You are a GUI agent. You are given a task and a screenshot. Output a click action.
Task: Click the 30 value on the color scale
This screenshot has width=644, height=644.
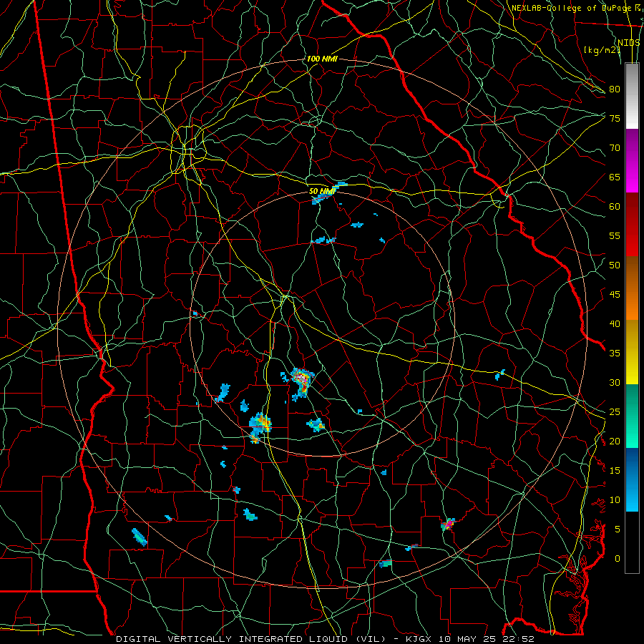615,382
